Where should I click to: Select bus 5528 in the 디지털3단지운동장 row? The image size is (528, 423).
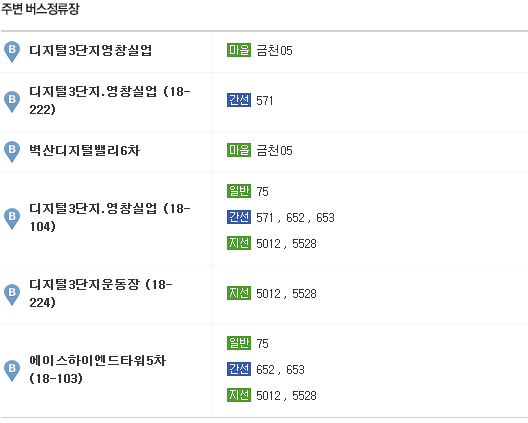pyautogui.click(x=304, y=294)
